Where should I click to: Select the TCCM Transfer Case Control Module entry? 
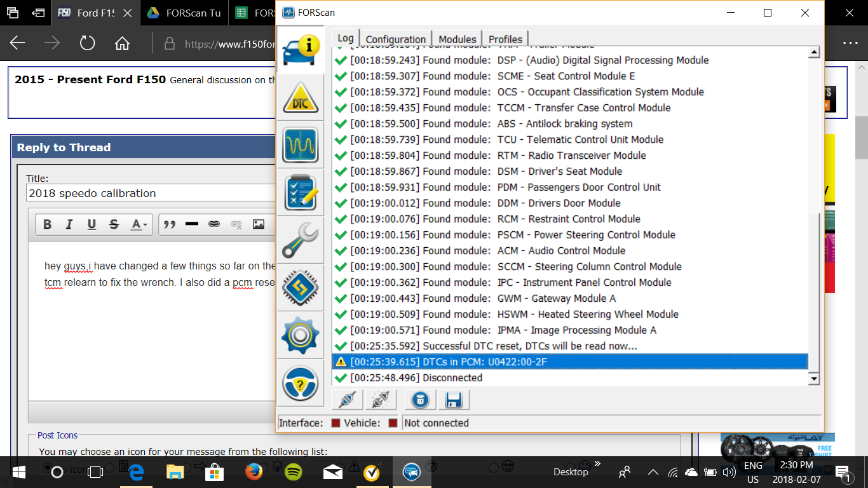tap(570, 107)
